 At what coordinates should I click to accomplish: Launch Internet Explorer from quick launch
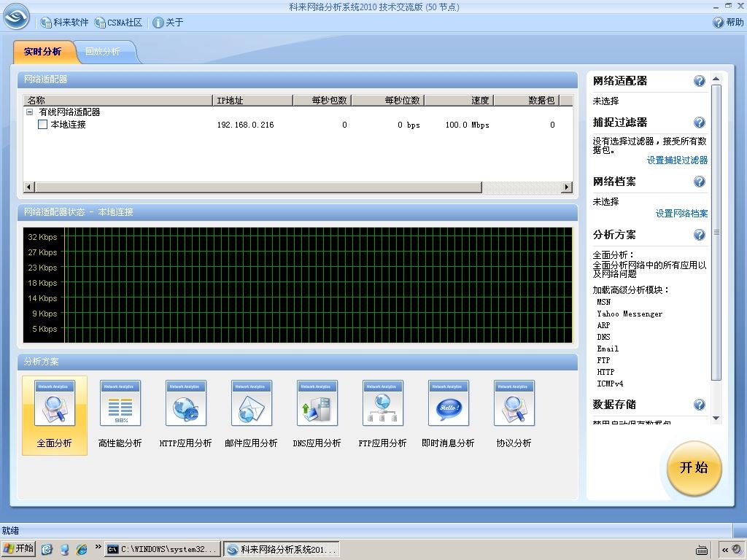click(82, 549)
